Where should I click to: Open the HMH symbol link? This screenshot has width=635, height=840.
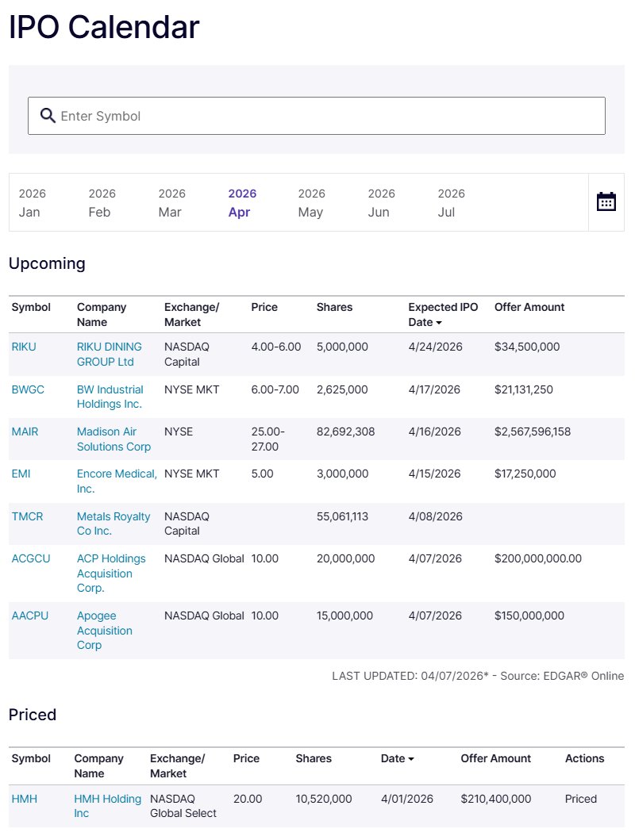[x=25, y=799]
